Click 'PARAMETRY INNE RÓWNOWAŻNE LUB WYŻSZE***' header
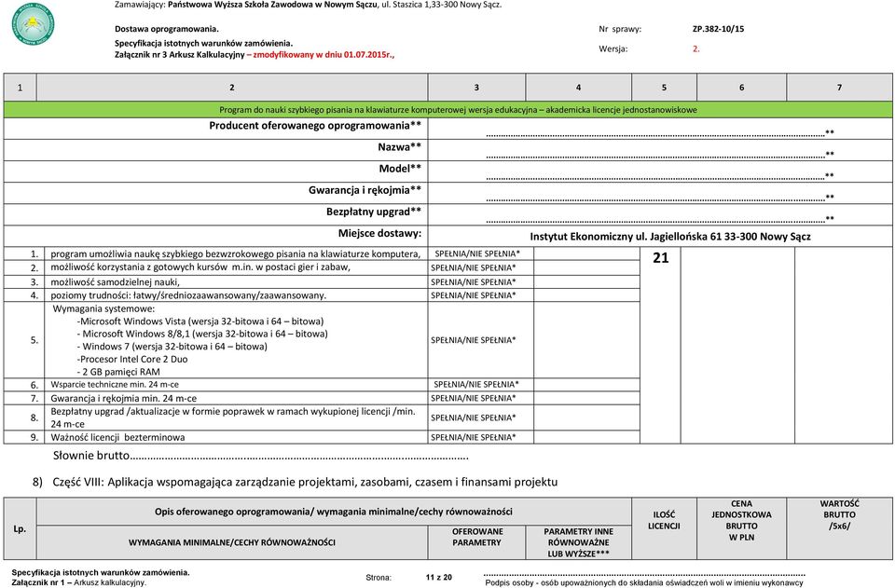Screen dimensions: 895x588 pos(578,542)
